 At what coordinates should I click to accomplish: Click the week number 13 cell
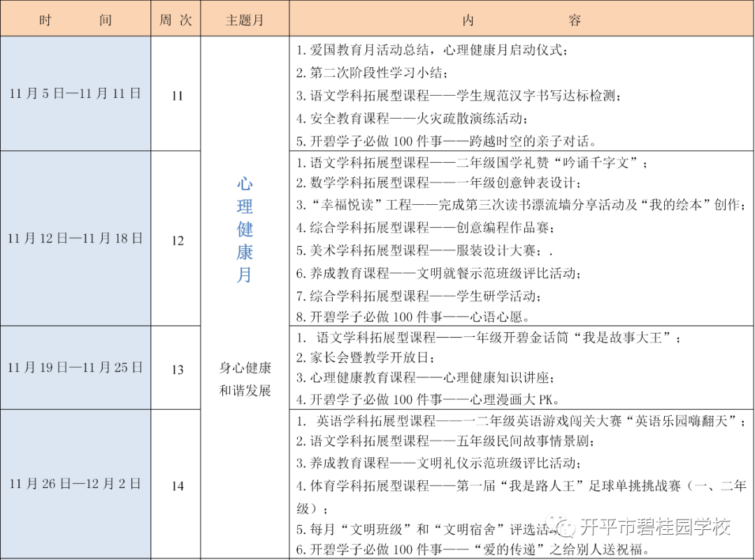pos(177,370)
